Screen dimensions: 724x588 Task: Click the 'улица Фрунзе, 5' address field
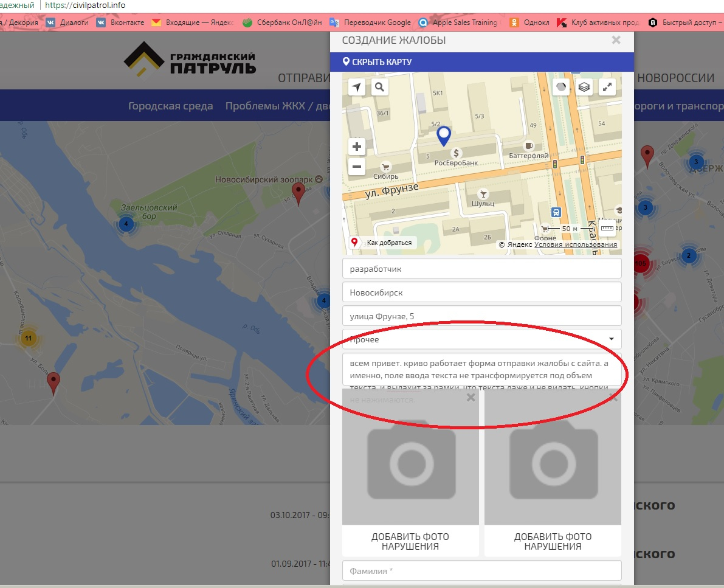click(x=481, y=316)
